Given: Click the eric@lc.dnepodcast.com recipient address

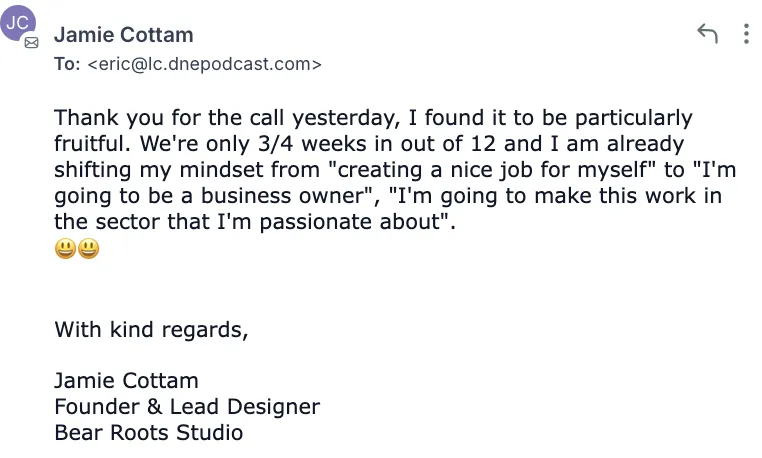Looking at the screenshot, I should [x=205, y=65].
